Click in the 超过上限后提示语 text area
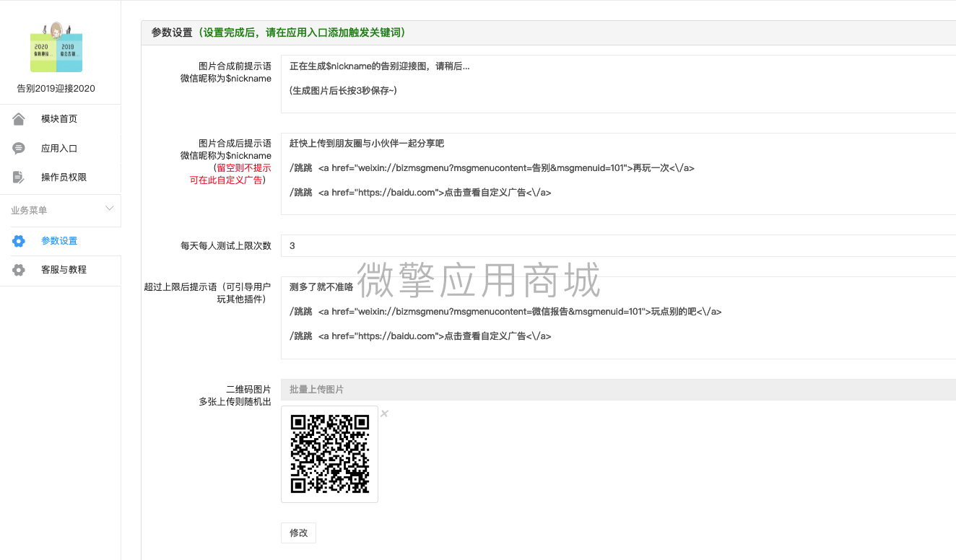Screen dimensions: 956x560 pos(618,318)
